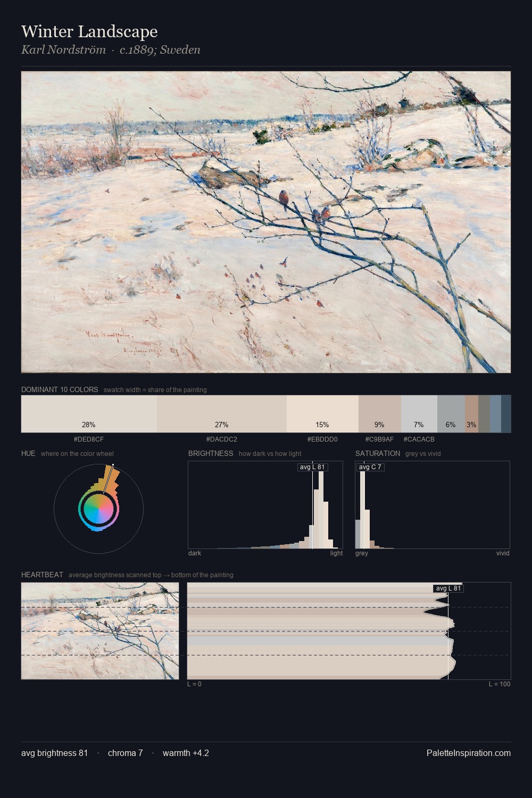Click the 'grey' axis label
The height and width of the screenshot is (798, 532).
pos(362,553)
